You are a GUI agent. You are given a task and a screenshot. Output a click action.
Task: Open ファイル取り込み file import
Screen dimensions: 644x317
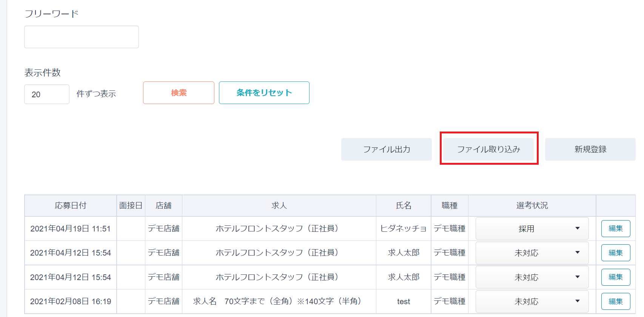click(488, 149)
